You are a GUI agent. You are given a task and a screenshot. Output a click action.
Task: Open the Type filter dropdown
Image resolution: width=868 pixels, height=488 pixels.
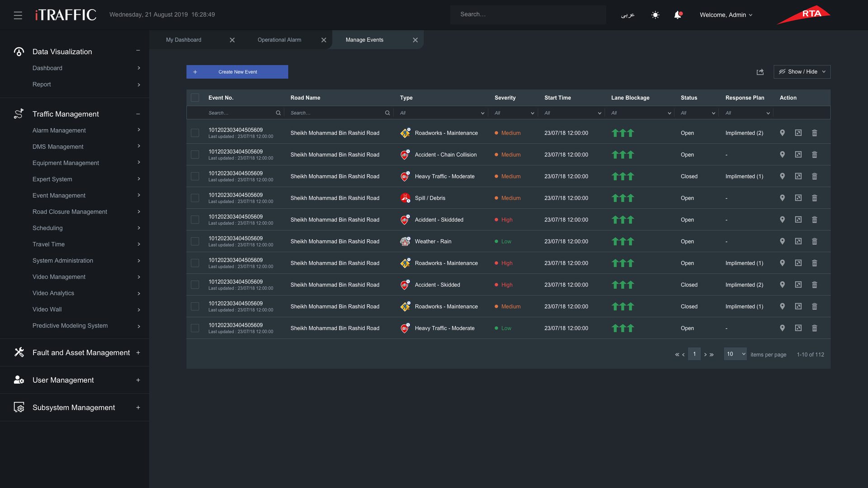point(441,113)
